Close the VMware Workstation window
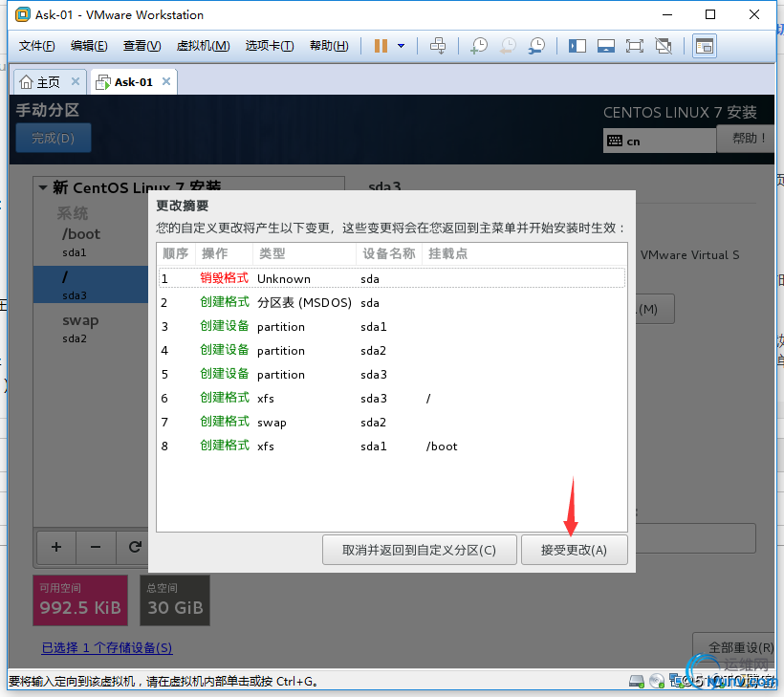784x697 pixels. click(754, 14)
